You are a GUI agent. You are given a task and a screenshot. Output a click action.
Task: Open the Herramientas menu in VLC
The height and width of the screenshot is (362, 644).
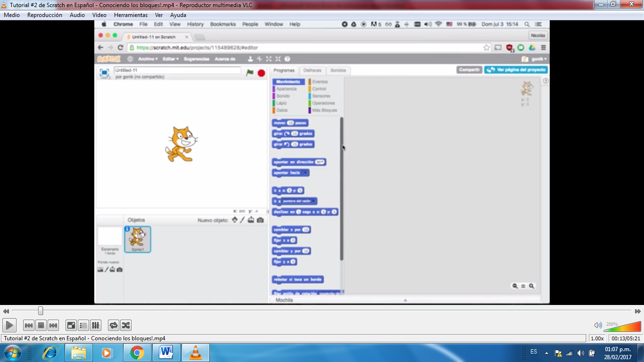[131, 15]
